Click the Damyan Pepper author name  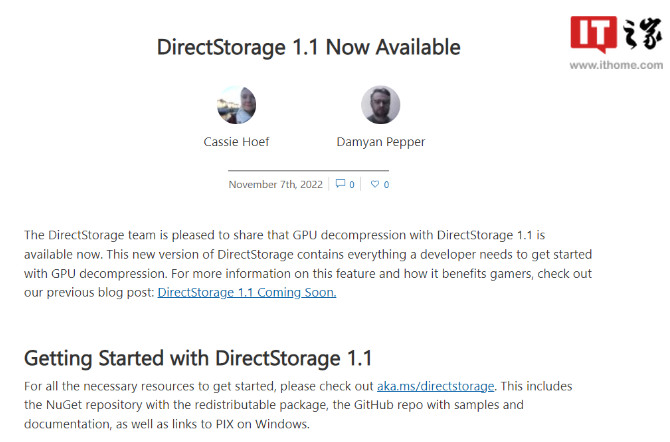click(380, 142)
